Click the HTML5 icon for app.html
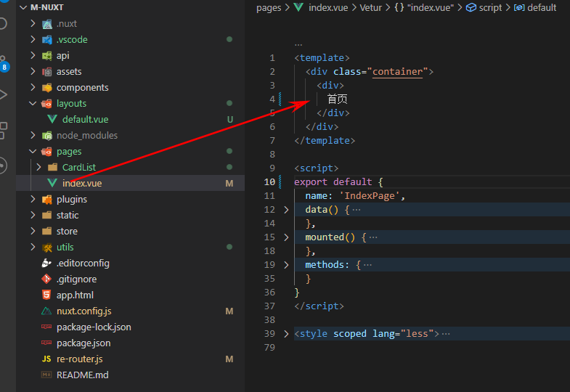 coord(46,295)
